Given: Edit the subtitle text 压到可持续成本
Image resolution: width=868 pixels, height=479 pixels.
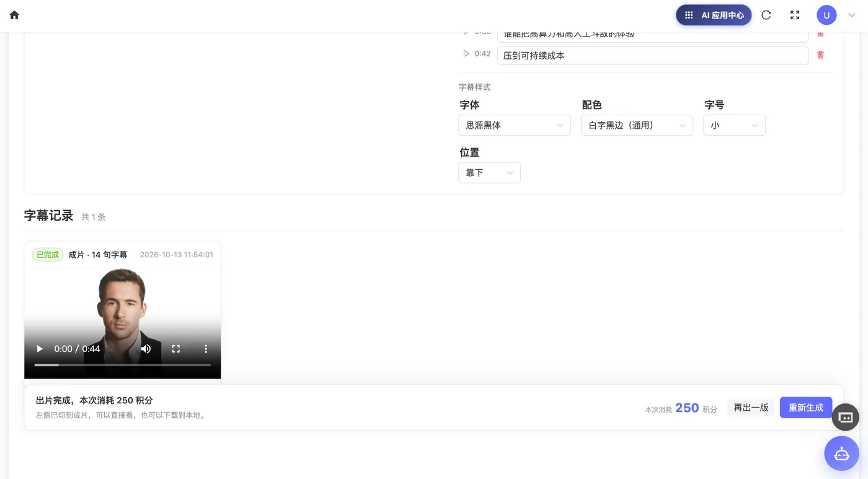Looking at the screenshot, I should tap(652, 55).
